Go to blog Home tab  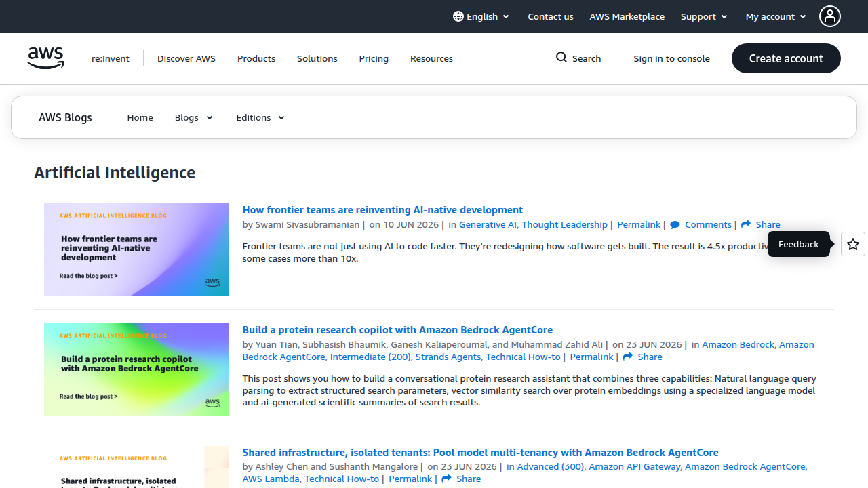140,117
